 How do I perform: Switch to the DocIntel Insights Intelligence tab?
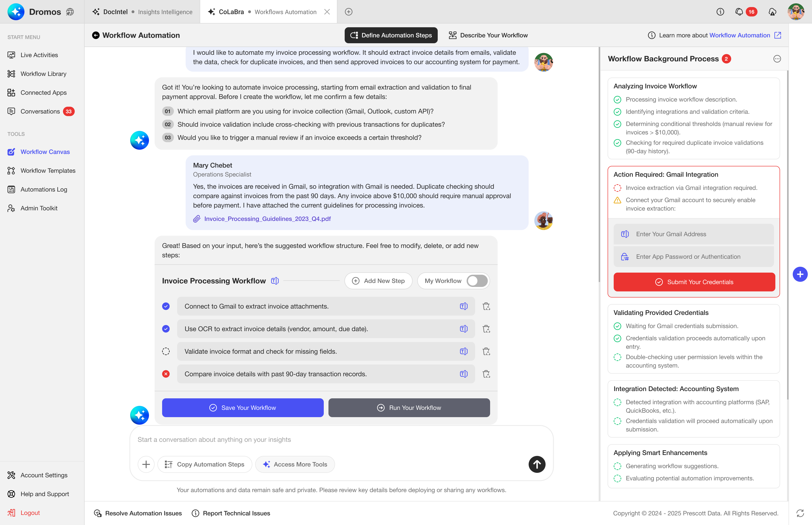[x=142, y=12]
